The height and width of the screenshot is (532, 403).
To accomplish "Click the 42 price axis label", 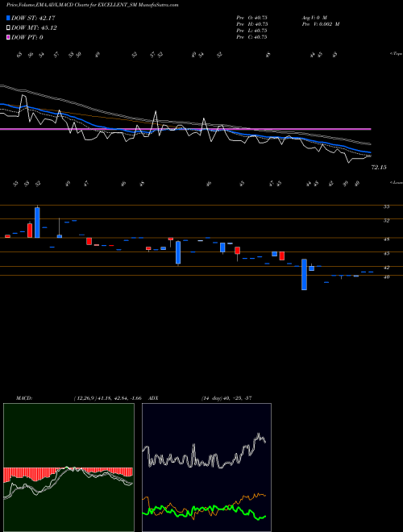I will click(386, 268).
